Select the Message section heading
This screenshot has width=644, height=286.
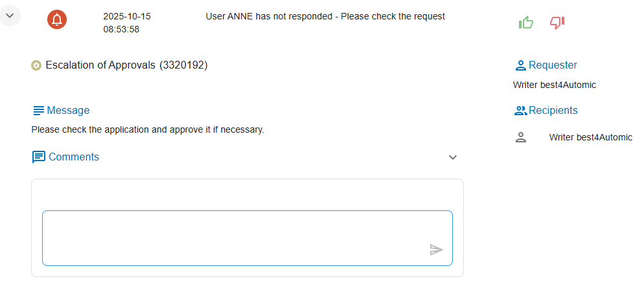click(68, 110)
